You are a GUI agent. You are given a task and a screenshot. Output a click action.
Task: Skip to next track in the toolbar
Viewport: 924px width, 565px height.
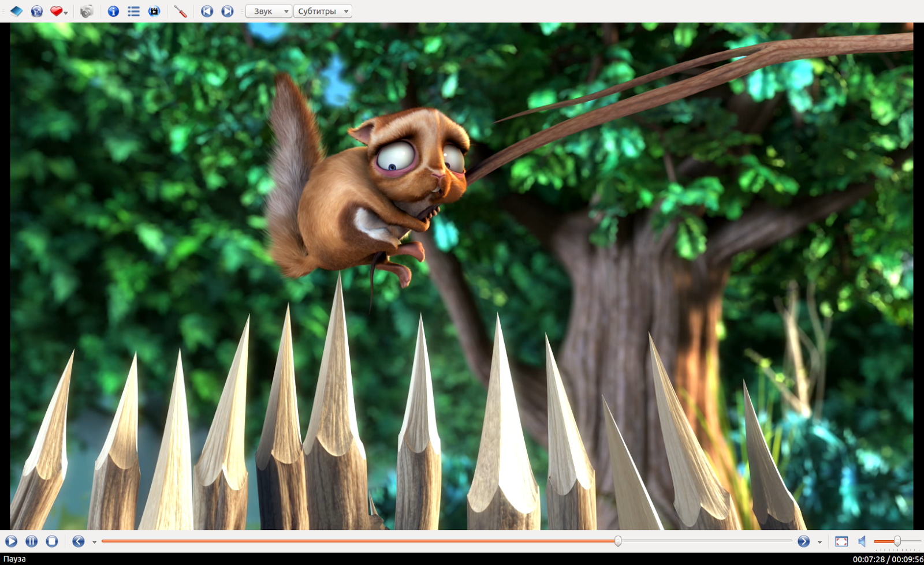click(x=228, y=11)
